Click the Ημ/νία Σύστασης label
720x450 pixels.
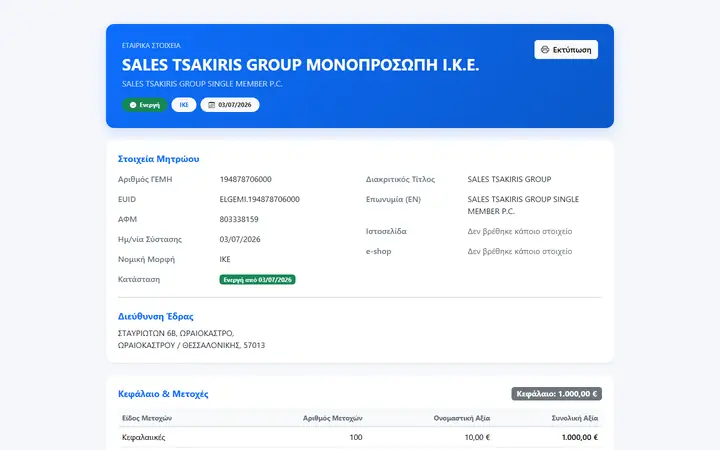pyautogui.click(x=150, y=239)
